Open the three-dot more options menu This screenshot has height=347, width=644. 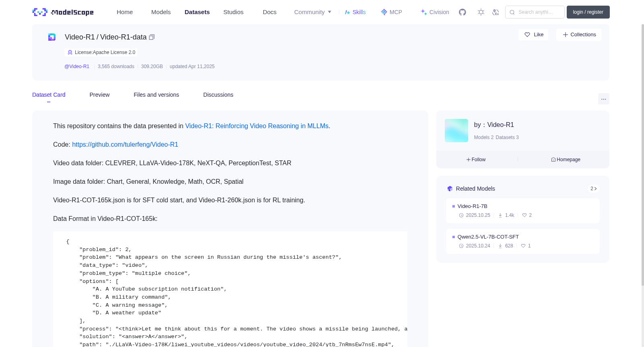[x=604, y=99]
